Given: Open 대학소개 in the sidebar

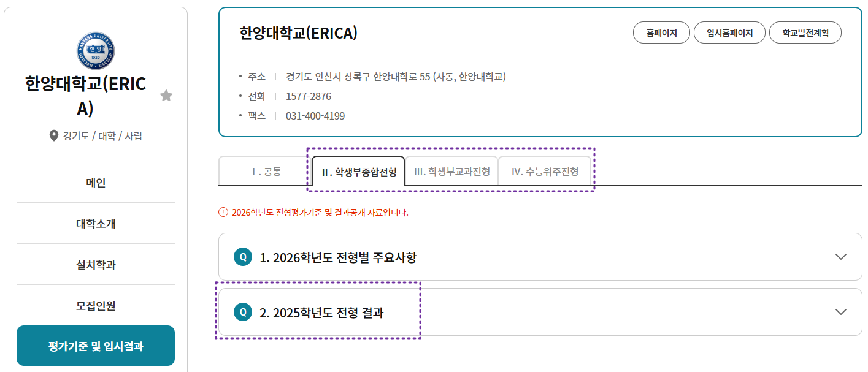Looking at the screenshot, I should (96, 224).
